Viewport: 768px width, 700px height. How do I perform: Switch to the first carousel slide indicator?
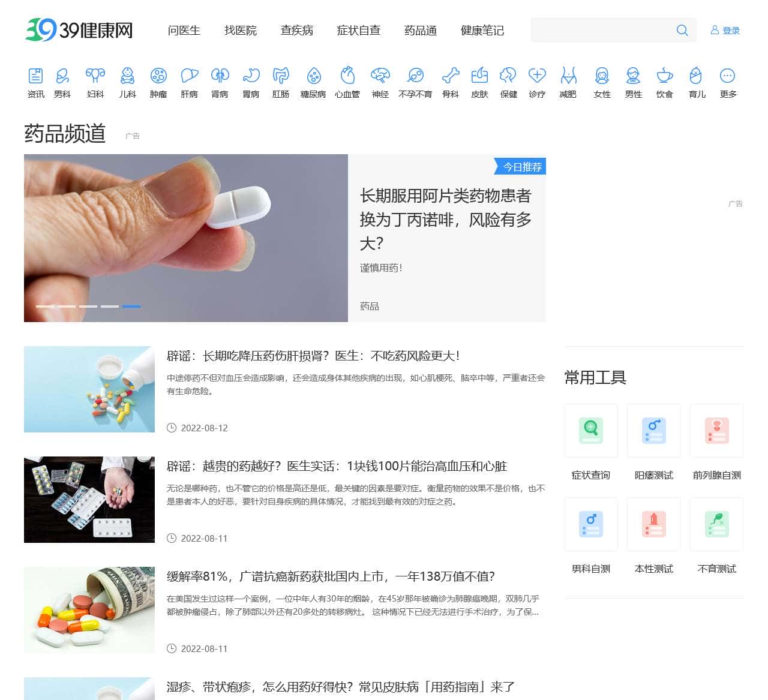pos(45,307)
